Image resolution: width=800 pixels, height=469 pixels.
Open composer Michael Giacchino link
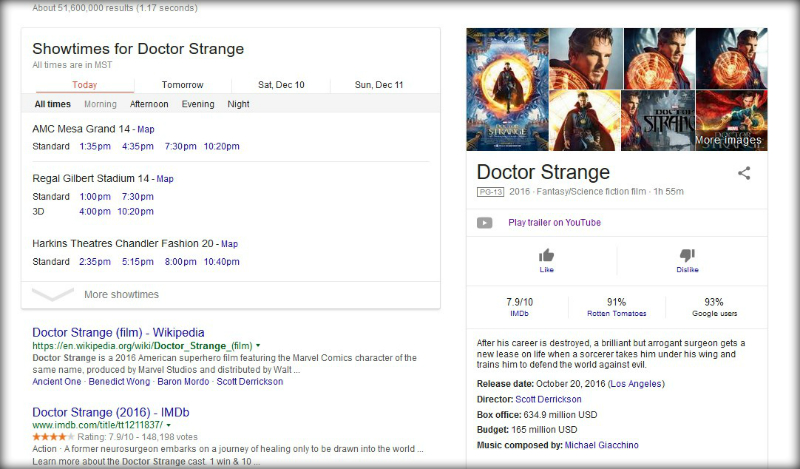click(x=602, y=445)
